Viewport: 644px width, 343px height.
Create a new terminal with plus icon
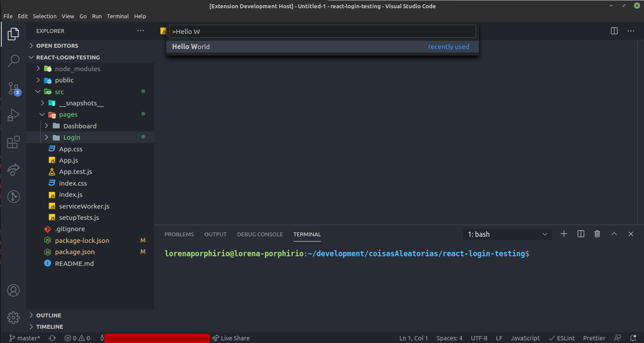pyautogui.click(x=564, y=234)
